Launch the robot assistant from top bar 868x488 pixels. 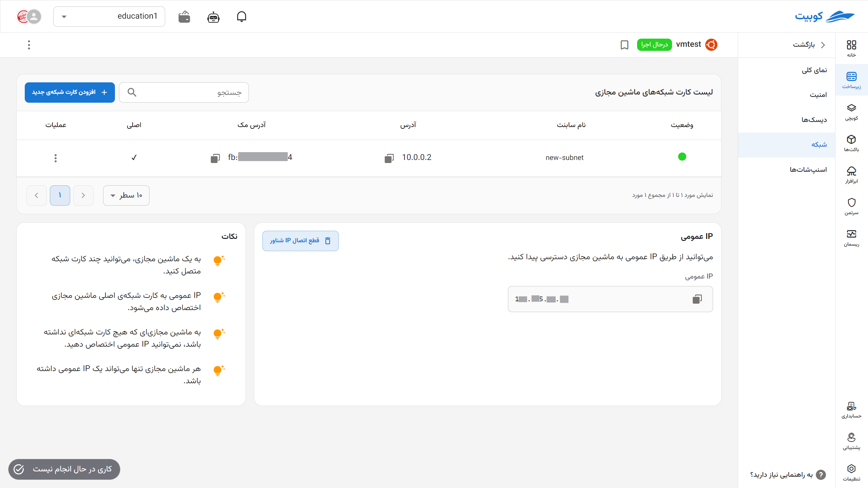pos(213,16)
